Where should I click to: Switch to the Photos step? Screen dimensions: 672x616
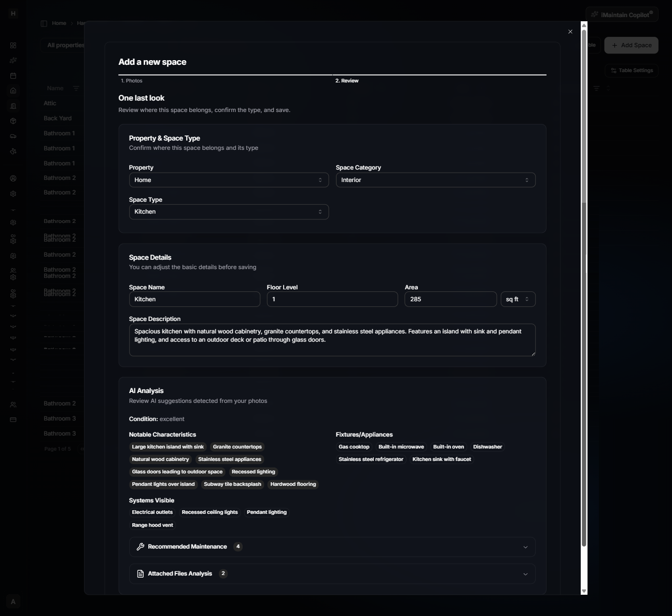[x=132, y=81]
